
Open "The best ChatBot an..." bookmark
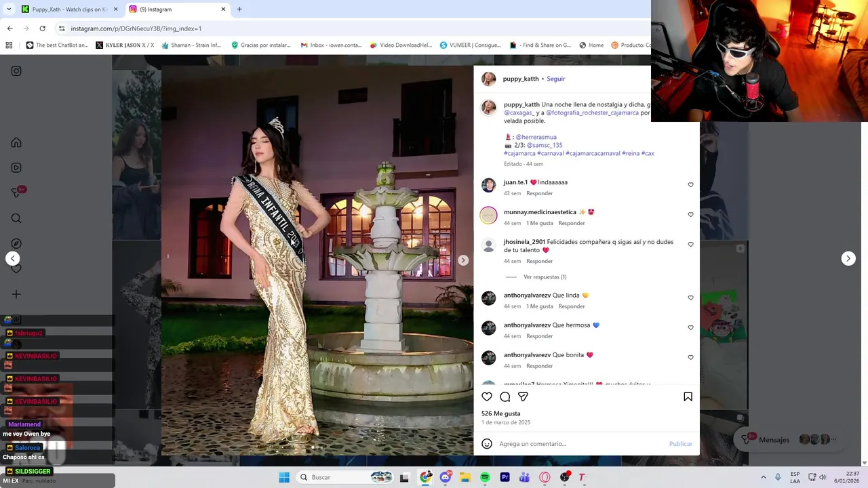[x=57, y=45]
